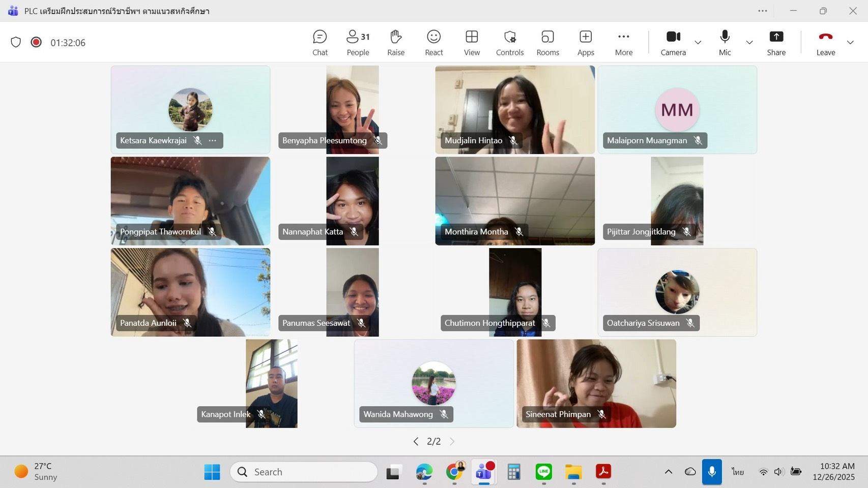The image size is (868, 488).
Task: Open the View layout options
Action: [x=472, y=43]
